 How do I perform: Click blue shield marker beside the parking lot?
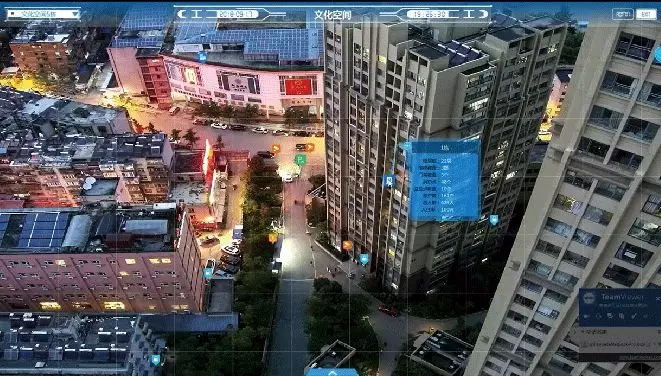coord(208,273)
